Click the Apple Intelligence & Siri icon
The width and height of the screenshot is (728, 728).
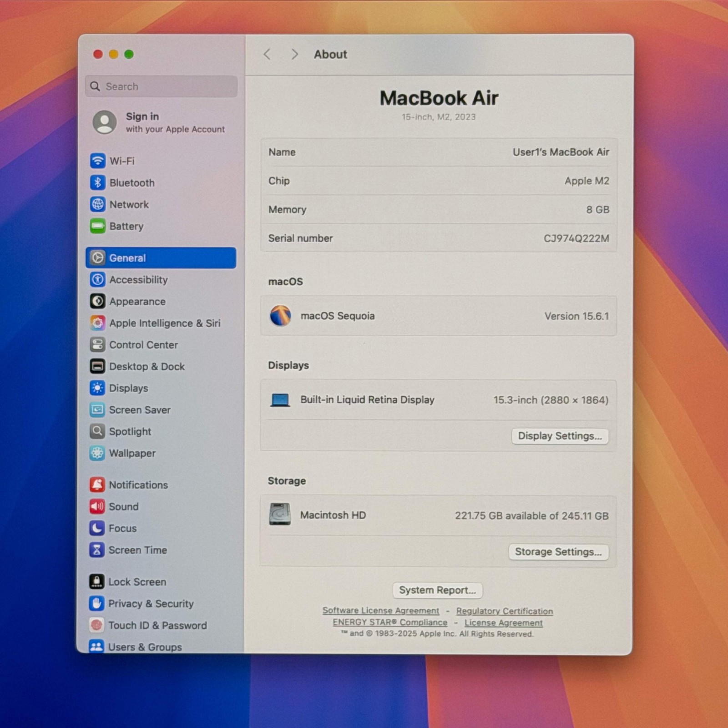97,323
